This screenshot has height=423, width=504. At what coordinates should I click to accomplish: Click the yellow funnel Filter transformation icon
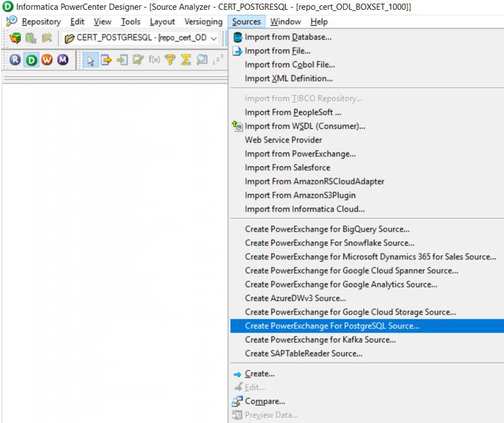click(170, 60)
